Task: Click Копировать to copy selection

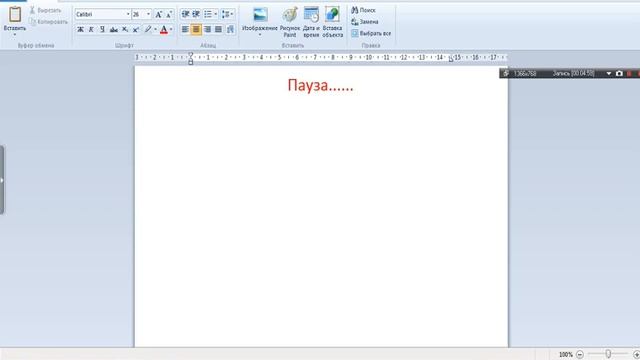Action: pos(48,22)
